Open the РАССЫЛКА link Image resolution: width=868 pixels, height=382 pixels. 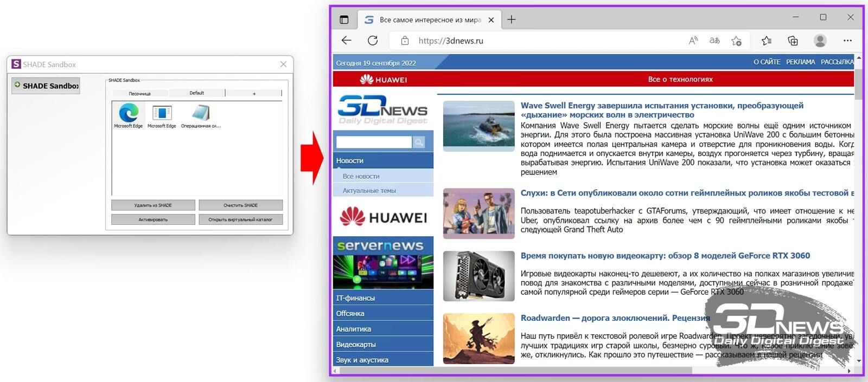click(837, 62)
